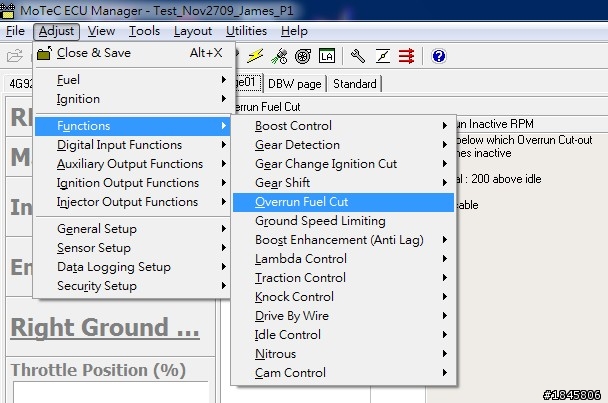608x403 pixels.
Task: Open Injector Output Functions submenu
Action: (134, 202)
